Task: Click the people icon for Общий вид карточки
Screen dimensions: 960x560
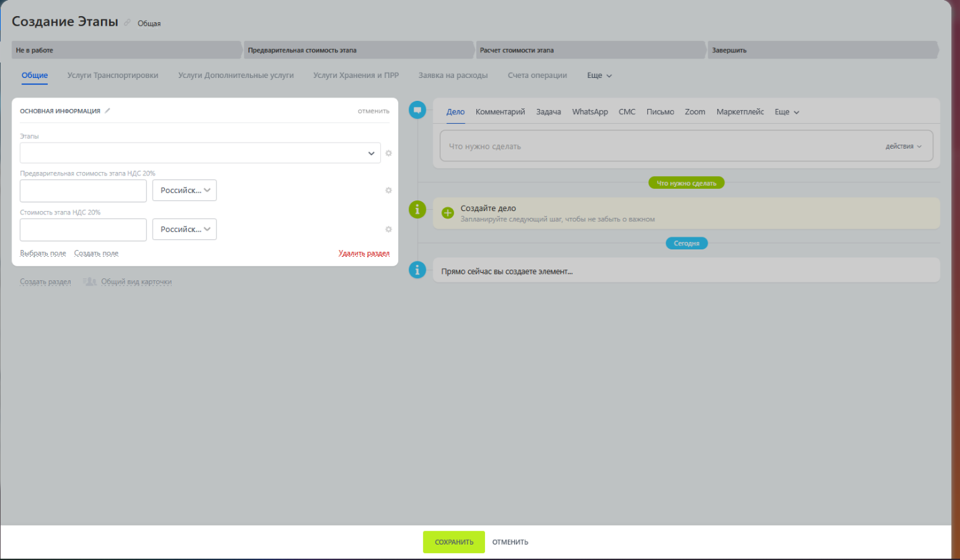Action: [x=89, y=282]
